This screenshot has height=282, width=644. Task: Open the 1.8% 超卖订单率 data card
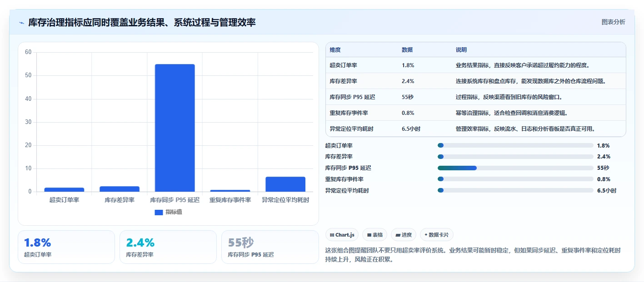pos(66,247)
